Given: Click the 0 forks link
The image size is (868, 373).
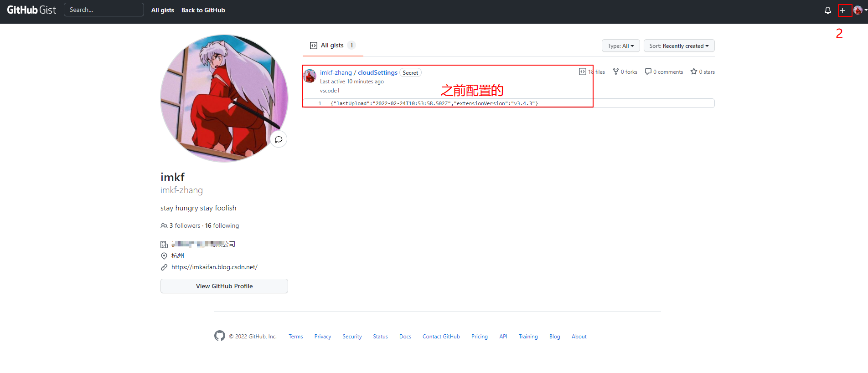Looking at the screenshot, I should coord(625,72).
